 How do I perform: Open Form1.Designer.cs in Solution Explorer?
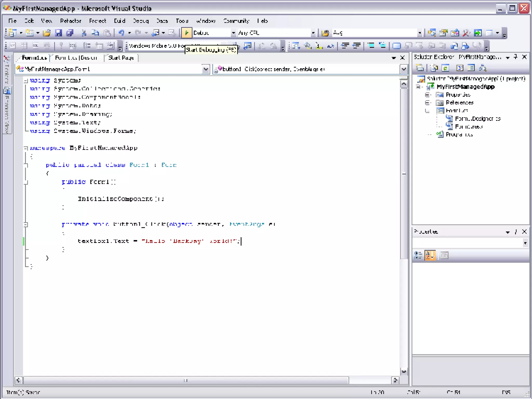477,119
